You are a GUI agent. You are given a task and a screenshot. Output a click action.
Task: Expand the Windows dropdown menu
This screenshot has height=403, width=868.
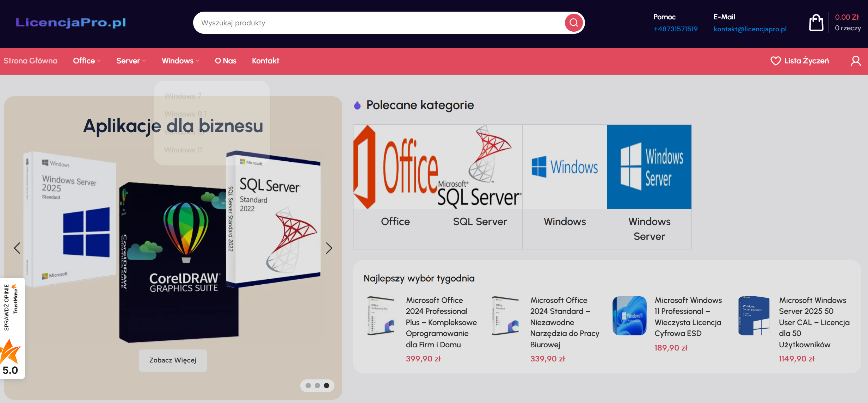coord(180,61)
